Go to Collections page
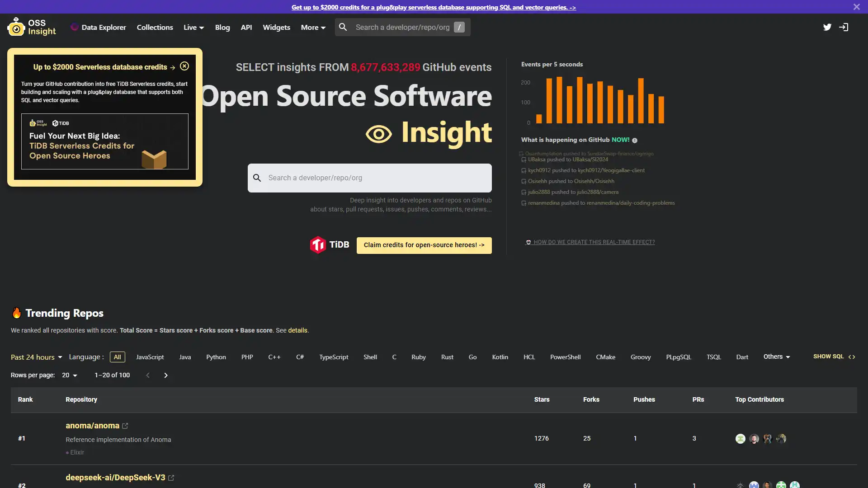Image resolution: width=868 pixels, height=488 pixels. [155, 28]
